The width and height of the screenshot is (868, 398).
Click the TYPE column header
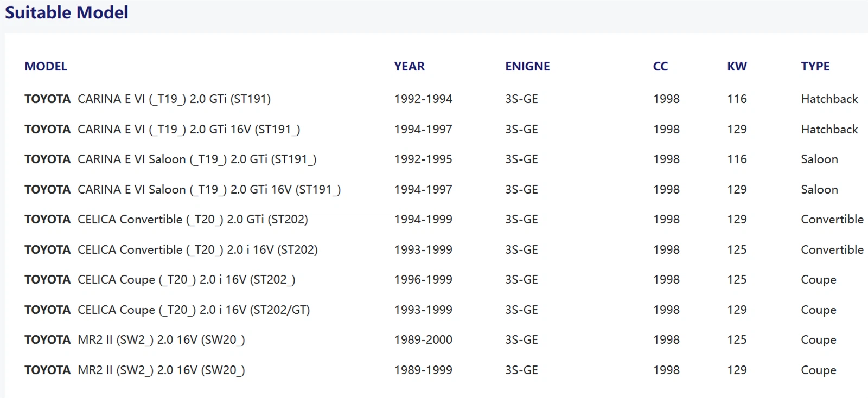(x=815, y=66)
